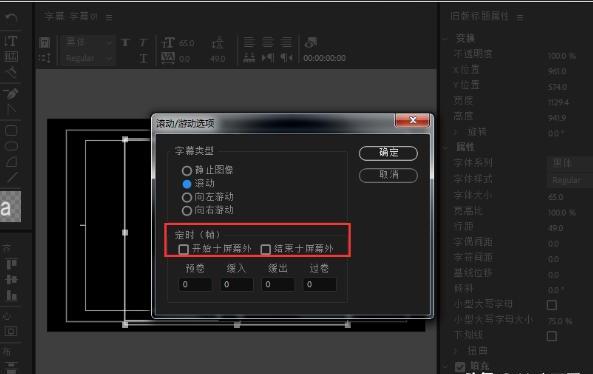Screen dimensions: 593x374
Task: Open the font family dropdown in toolbar
Action: (x=88, y=42)
